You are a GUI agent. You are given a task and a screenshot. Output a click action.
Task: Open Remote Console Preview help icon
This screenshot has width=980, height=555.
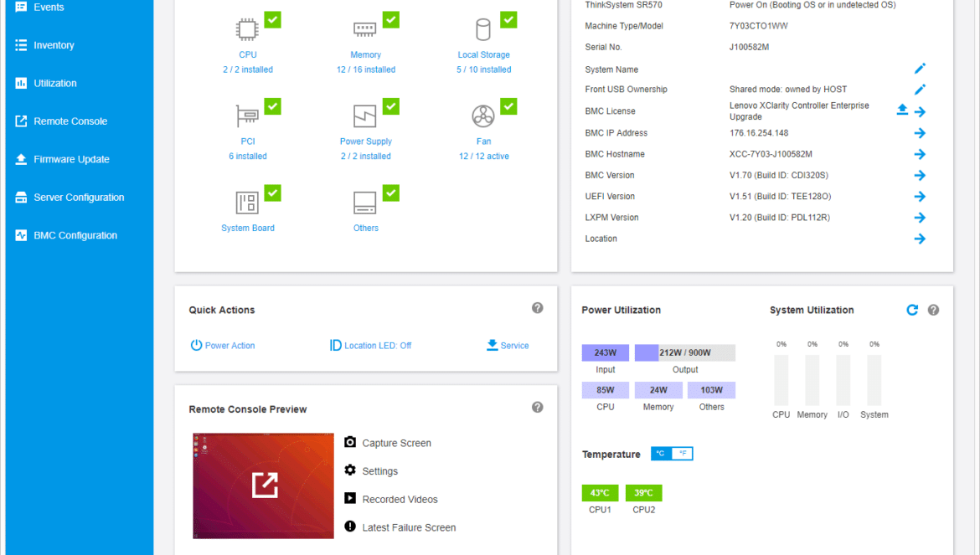point(538,407)
